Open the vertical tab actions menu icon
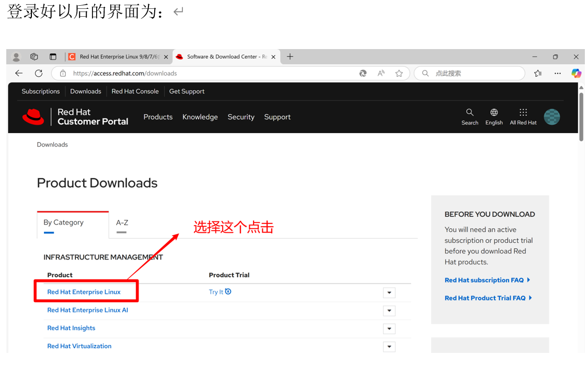The height and width of the screenshot is (378, 588). pos(53,56)
